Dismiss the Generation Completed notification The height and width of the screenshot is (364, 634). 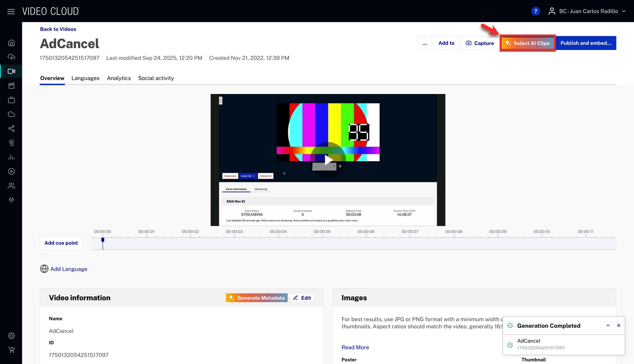tap(619, 325)
